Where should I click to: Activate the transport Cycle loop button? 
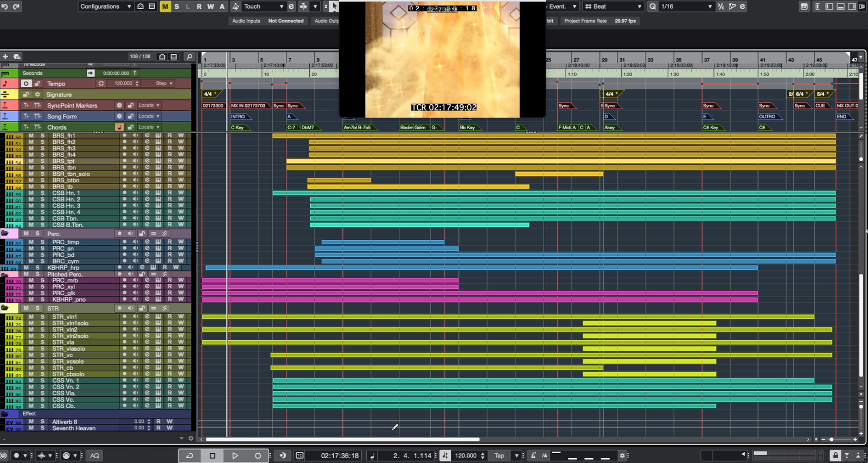[x=189, y=455]
